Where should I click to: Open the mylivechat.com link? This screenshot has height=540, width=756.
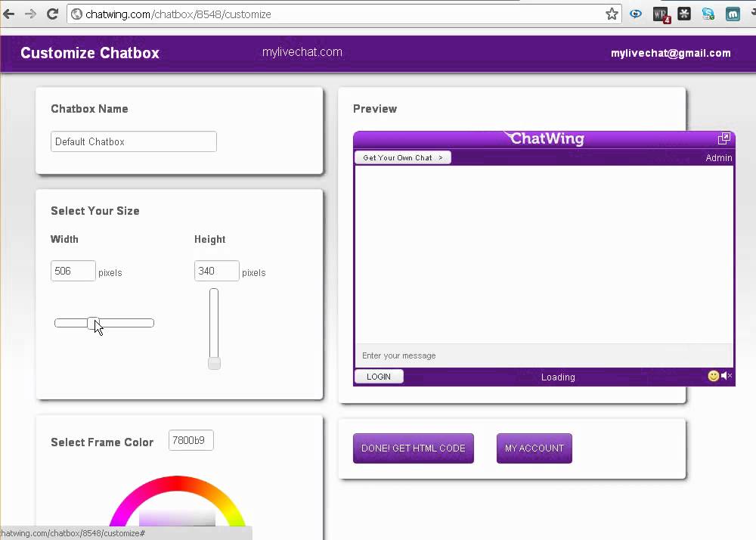tap(302, 52)
